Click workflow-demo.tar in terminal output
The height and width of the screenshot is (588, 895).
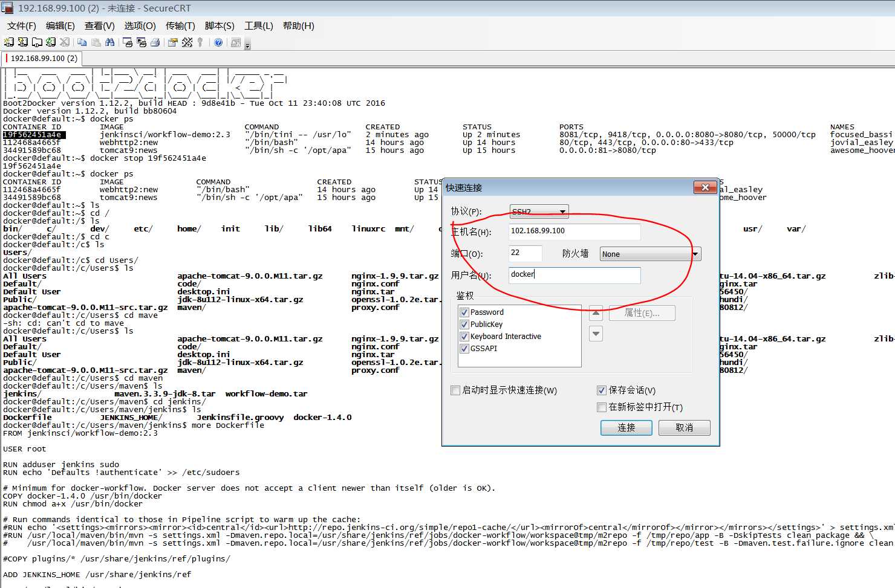click(x=267, y=394)
